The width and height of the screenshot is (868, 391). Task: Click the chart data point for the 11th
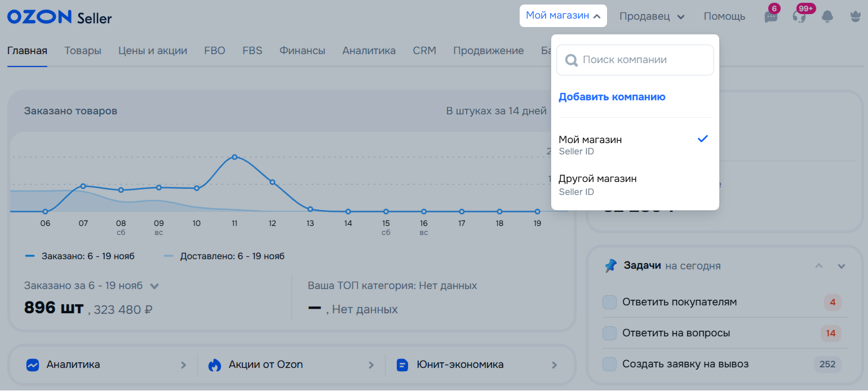coord(234,157)
